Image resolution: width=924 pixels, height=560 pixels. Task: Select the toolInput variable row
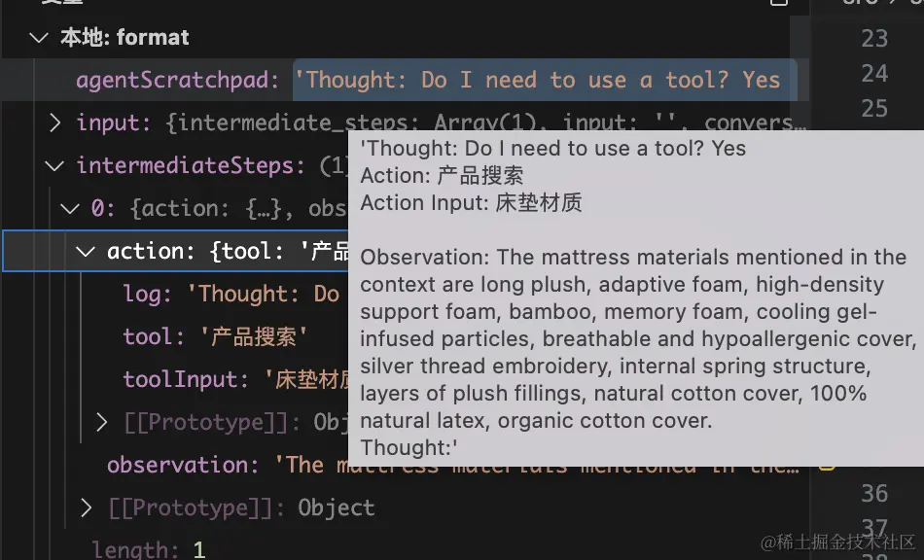pyautogui.click(x=234, y=379)
